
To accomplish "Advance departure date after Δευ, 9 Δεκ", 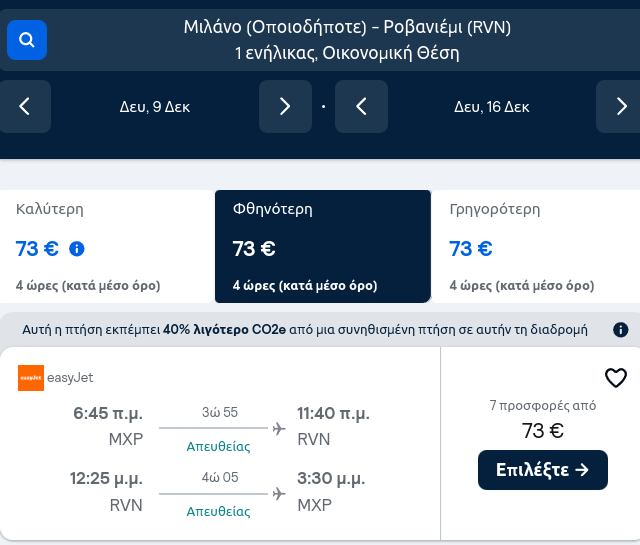I will click(x=285, y=107).
